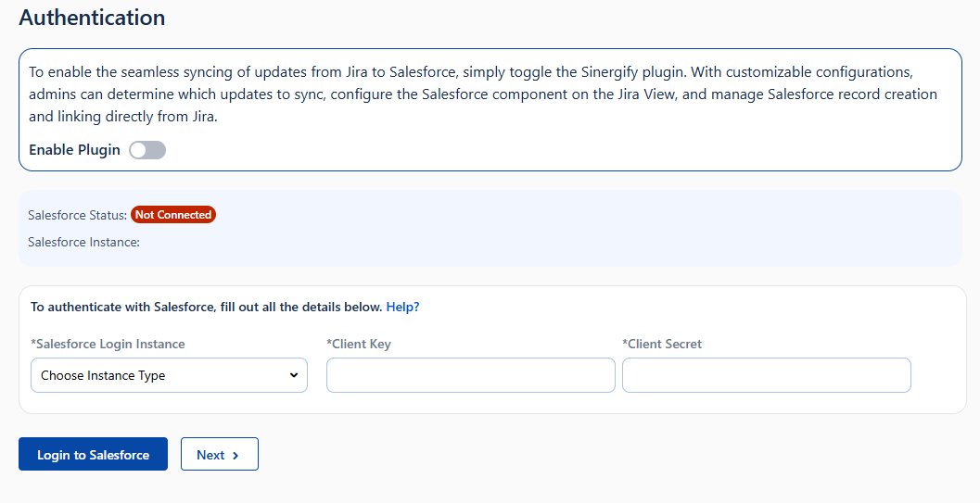
Task: Click the Salesforce Instance label
Action: point(83,242)
